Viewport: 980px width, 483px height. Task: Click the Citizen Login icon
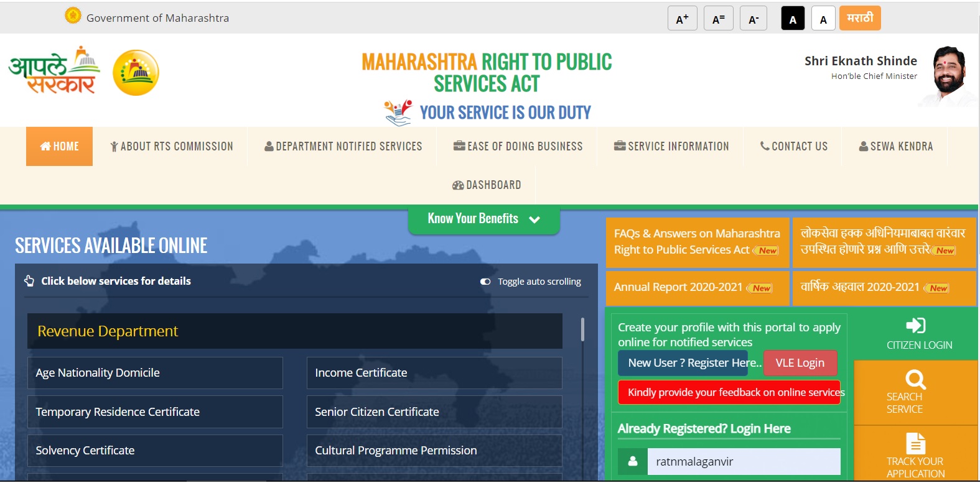(x=916, y=326)
